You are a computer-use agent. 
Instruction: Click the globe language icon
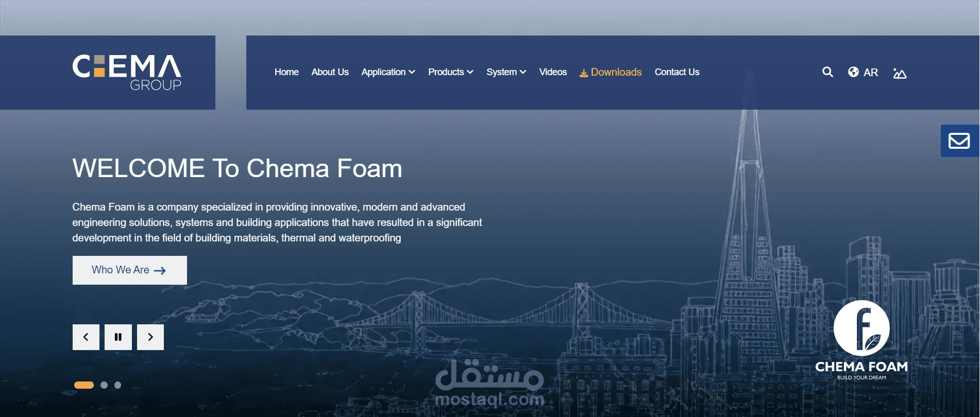coord(853,72)
